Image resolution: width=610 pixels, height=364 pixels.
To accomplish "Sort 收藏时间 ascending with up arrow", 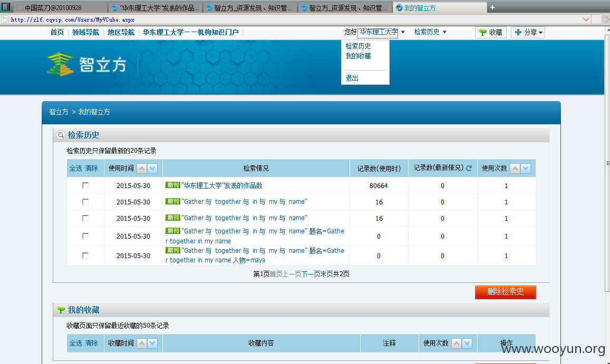I will 142,343.
